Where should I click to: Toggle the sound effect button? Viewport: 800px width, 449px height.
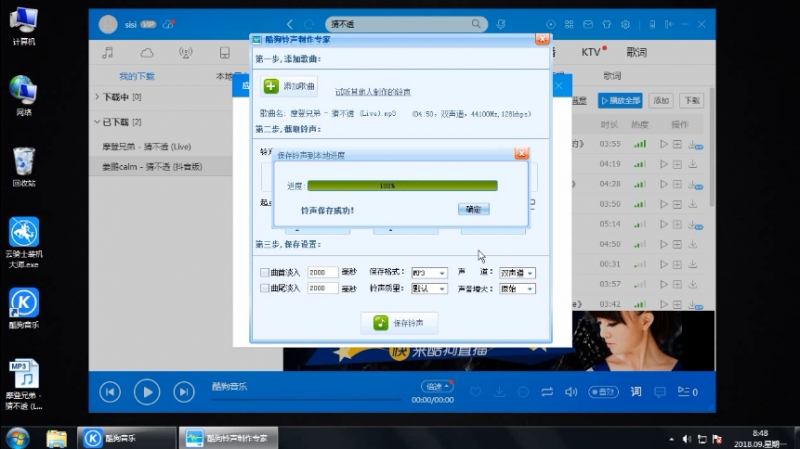pos(604,392)
